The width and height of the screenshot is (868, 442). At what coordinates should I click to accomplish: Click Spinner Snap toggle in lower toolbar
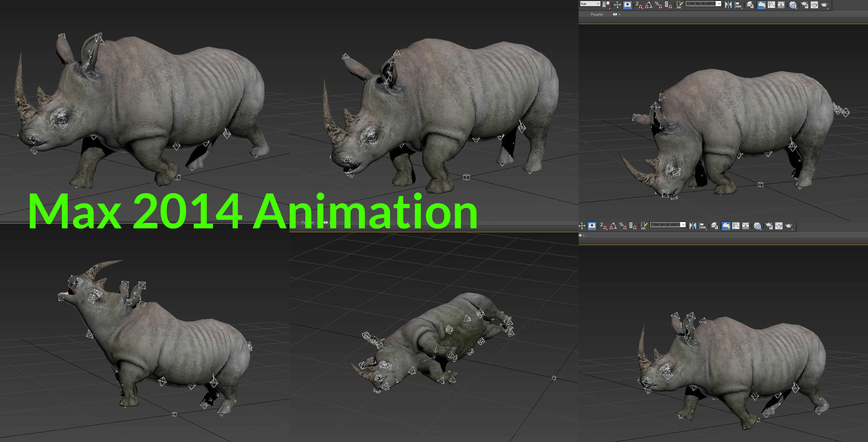coord(633,226)
